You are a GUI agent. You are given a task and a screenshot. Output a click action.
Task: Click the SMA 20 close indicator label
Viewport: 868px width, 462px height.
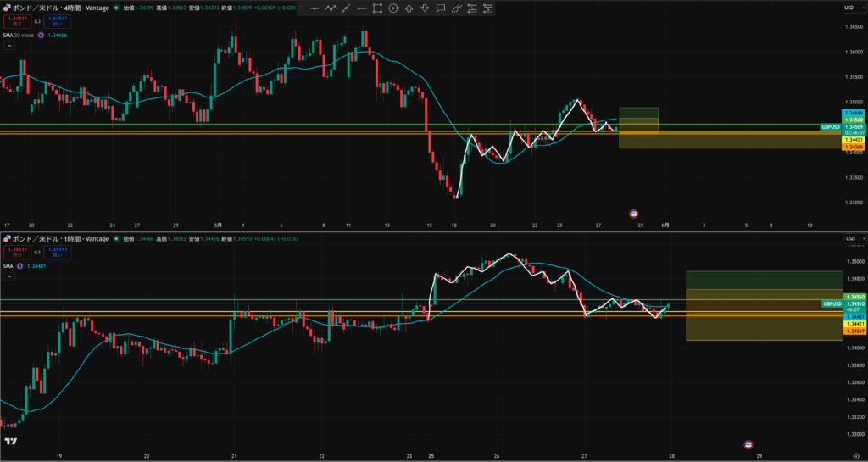(19, 36)
